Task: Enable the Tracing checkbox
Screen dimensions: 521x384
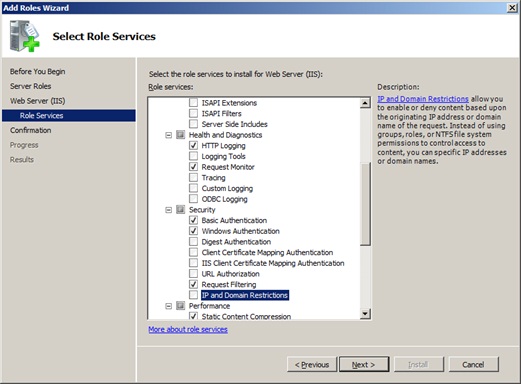Action: coord(193,177)
